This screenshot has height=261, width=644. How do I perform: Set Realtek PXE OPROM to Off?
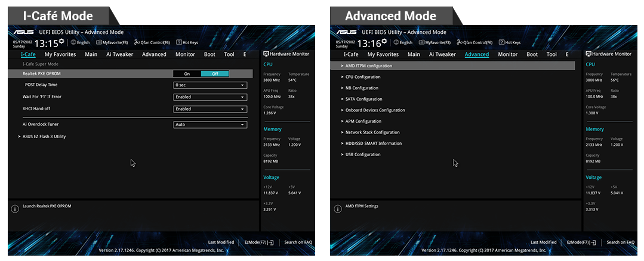click(215, 74)
